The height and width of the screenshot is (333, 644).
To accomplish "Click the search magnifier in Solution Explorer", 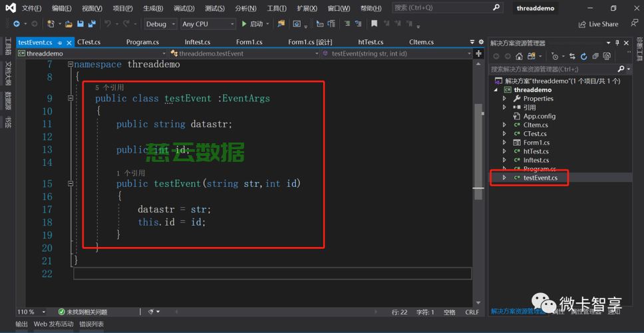I will [621, 69].
